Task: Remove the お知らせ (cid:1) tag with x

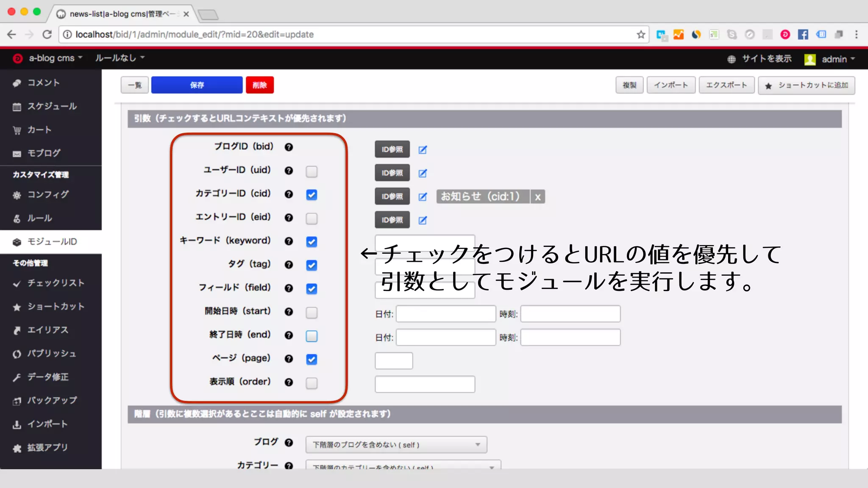Action: [537, 197]
